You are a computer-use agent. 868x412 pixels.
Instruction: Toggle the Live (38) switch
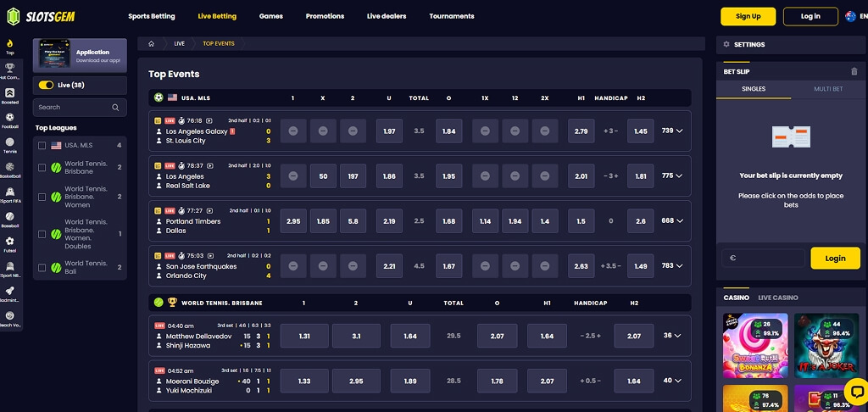click(46, 86)
